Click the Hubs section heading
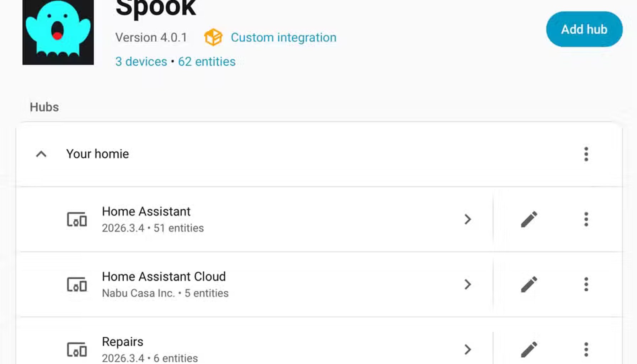The height and width of the screenshot is (364, 637). point(44,107)
